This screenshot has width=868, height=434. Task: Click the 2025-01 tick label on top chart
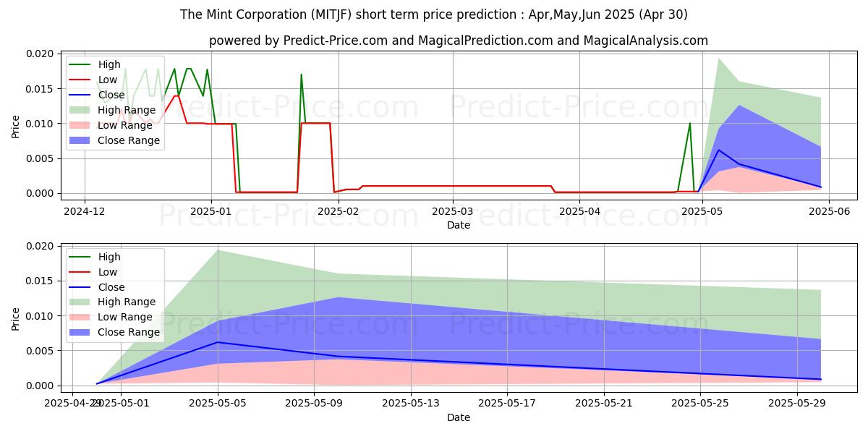(x=210, y=211)
